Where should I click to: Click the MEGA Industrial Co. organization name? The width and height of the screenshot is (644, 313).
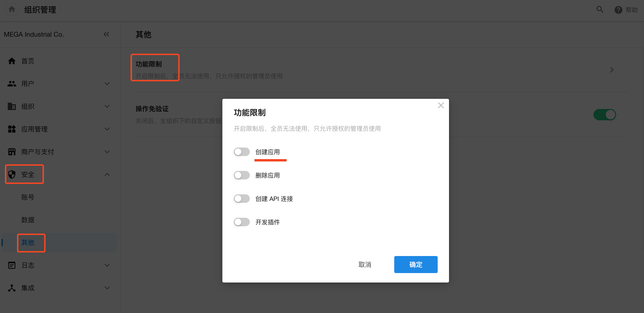(x=34, y=34)
